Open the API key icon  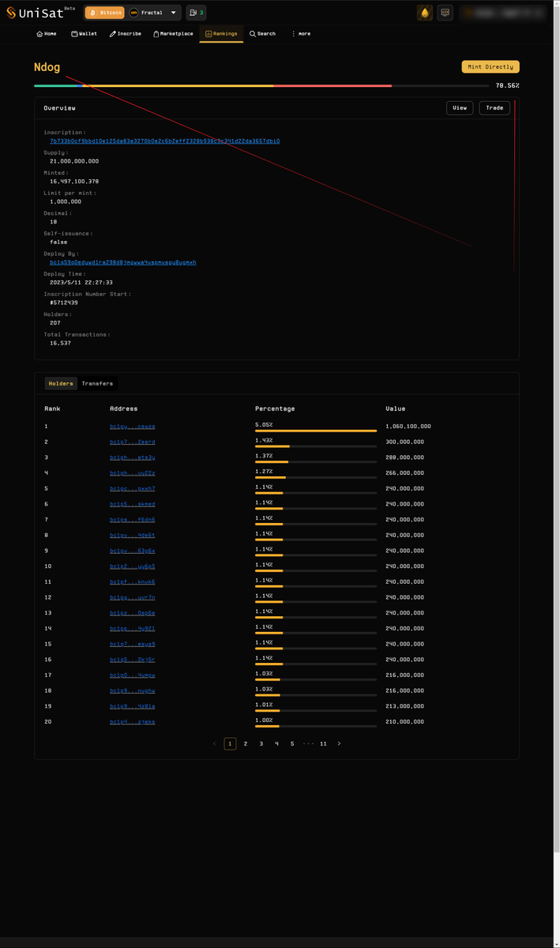[445, 13]
